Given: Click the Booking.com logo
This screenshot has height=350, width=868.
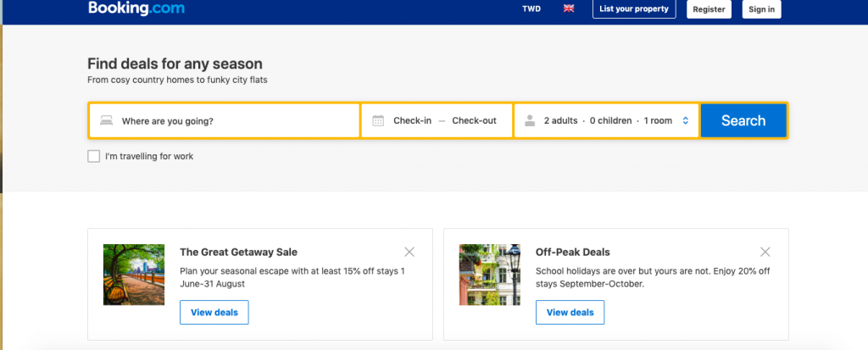Looking at the screenshot, I should pos(136,8).
